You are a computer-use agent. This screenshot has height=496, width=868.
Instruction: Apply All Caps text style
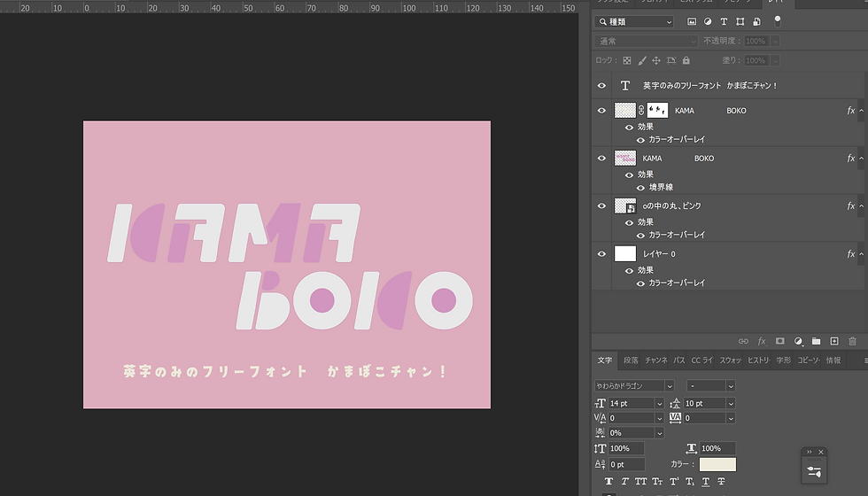click(x=641, y=482)
